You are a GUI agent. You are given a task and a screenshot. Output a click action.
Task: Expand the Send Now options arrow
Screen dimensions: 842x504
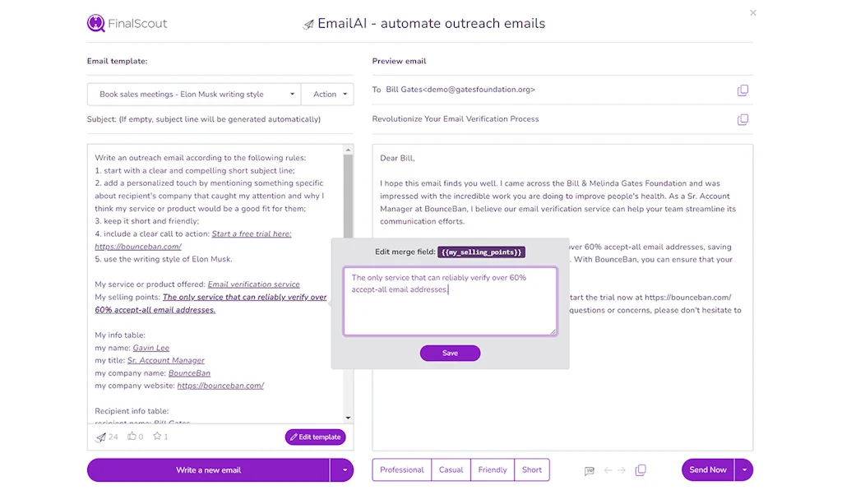743,470
